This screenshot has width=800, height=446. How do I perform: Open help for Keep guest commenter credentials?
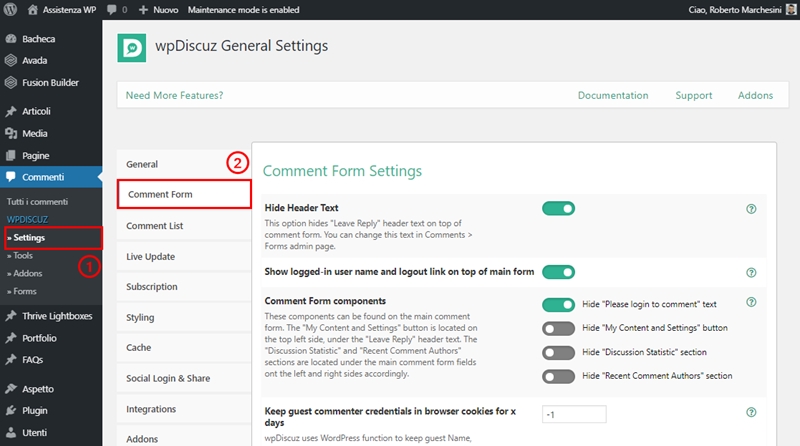tap(751, 412)
